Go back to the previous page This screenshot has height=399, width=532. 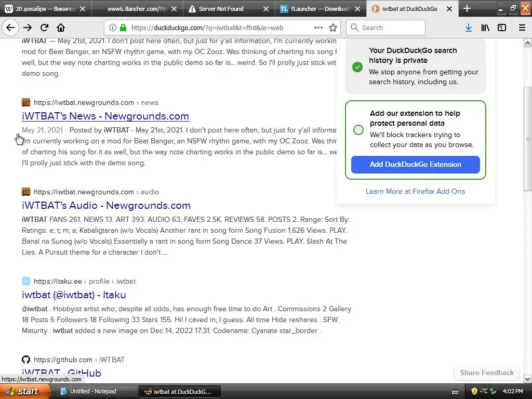10,28
